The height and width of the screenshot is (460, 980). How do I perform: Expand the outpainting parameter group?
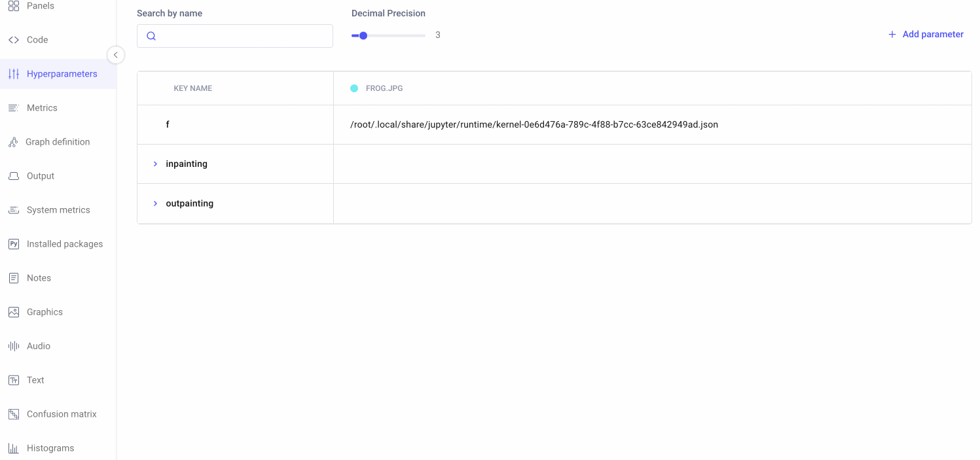tap(155, 203)
